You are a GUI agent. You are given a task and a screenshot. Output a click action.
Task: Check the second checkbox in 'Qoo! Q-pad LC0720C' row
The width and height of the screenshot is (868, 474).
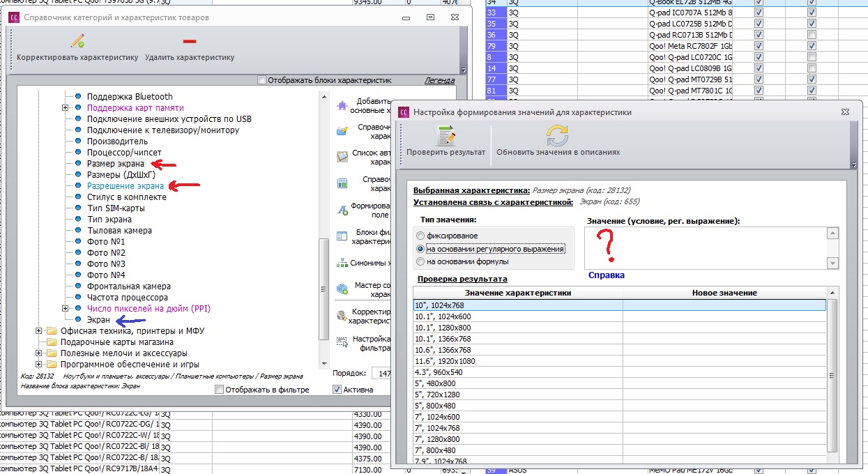(x=812, y=57)
